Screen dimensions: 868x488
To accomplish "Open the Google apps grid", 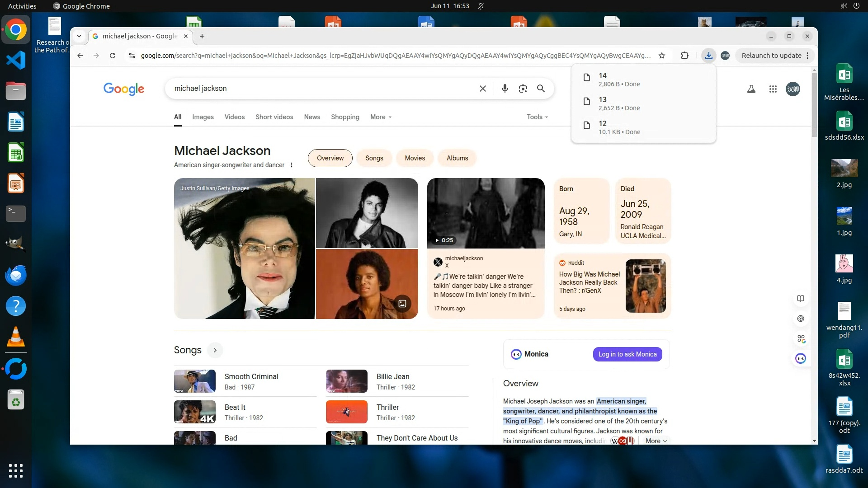I will pyautogui.click(x=773, y=89).
